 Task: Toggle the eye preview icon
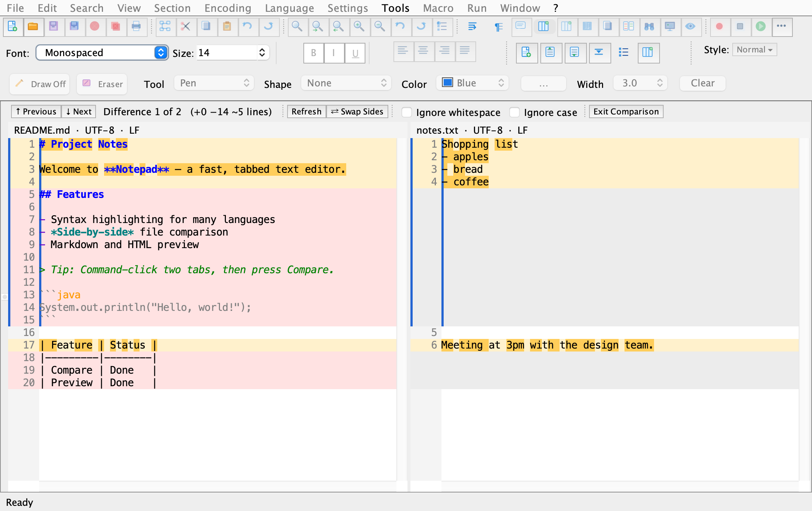coord(691,27)
